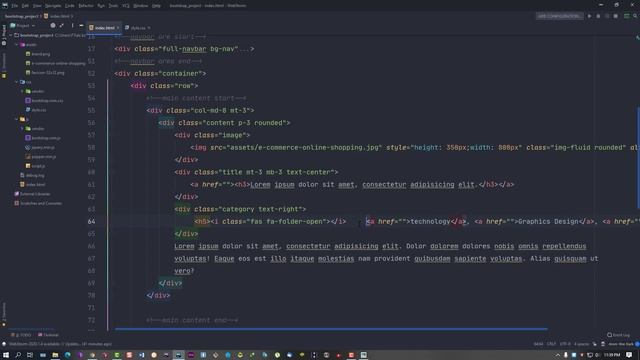640x360 pixels.
Task: Switch to the style.css editor tab
Action: 138,28
